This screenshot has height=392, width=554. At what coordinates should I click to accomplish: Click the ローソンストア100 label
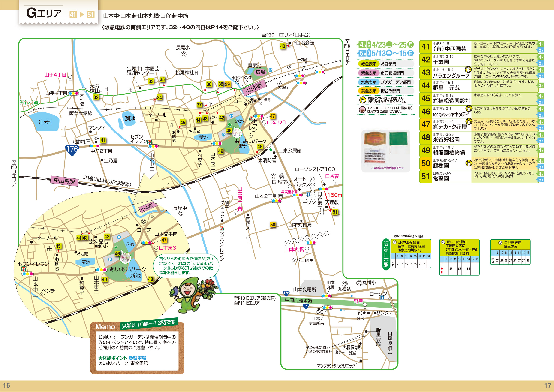click(x=315, y=169)
